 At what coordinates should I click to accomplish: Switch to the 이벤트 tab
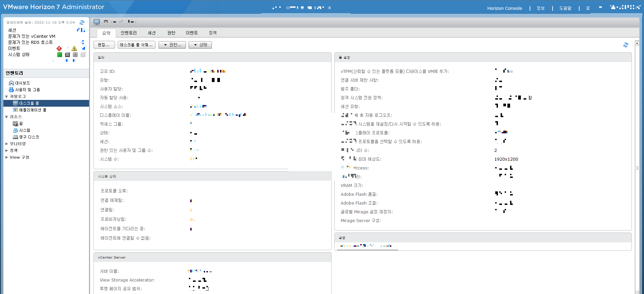click(192, 33)
